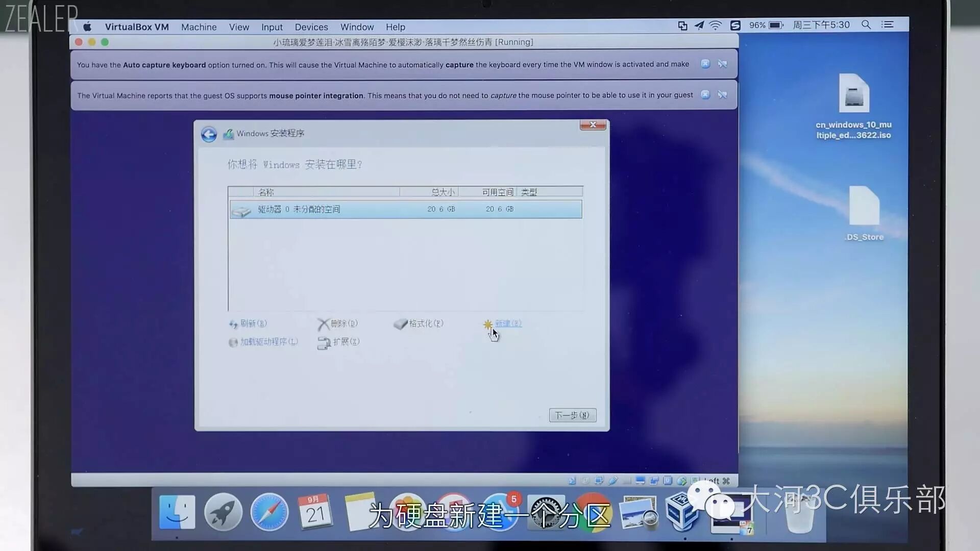Open Safari from the Dock

tap(269, 512)
